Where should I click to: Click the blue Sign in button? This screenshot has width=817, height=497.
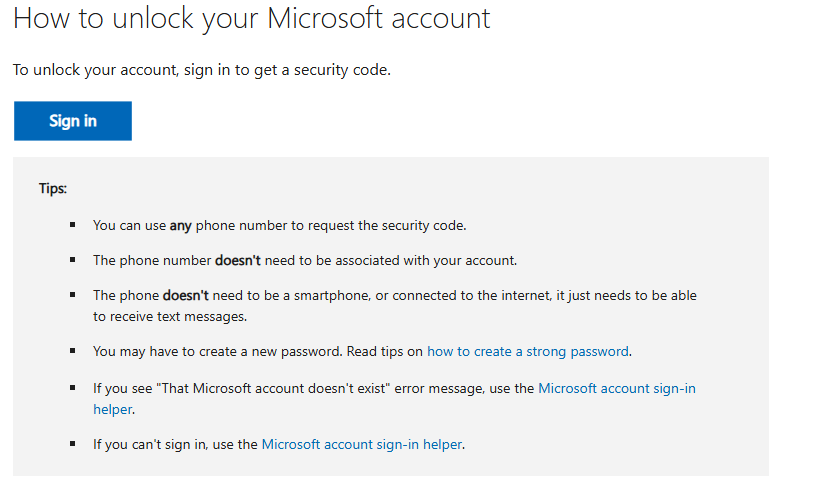[x=73, y=121]
